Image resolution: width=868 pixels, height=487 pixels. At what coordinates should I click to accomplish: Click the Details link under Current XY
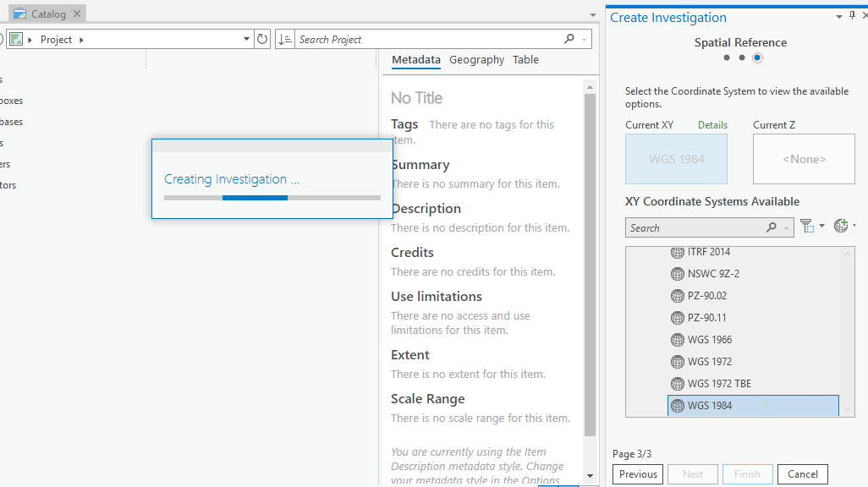click(712, 124)
